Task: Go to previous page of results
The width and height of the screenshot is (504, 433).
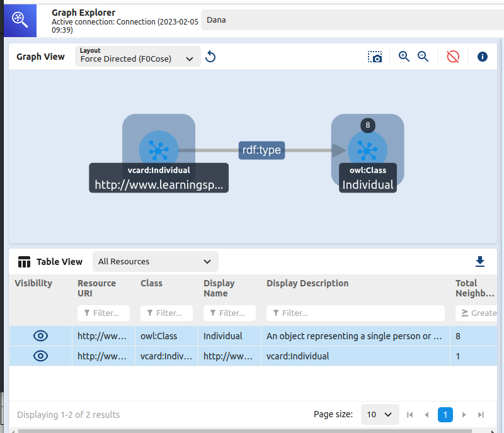Action: point(427,415)
